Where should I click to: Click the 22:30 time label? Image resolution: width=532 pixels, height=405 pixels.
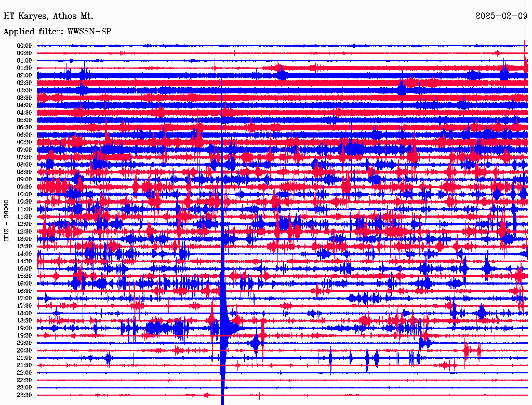pos(24,380)
